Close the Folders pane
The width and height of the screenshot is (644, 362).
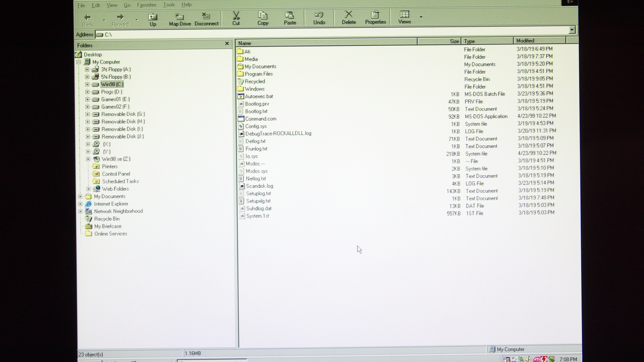227,43
